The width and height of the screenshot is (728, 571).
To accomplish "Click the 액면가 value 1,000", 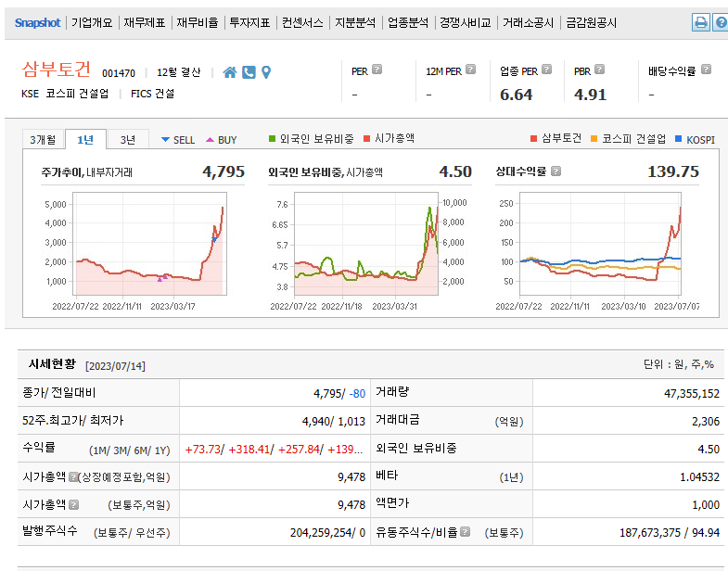I will (706, 505).
